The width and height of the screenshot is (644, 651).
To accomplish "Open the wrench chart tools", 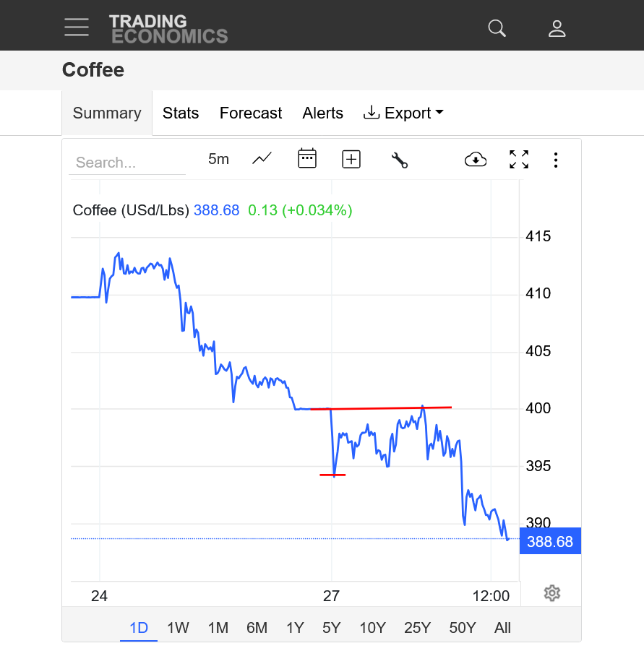I will coord(399,160).
